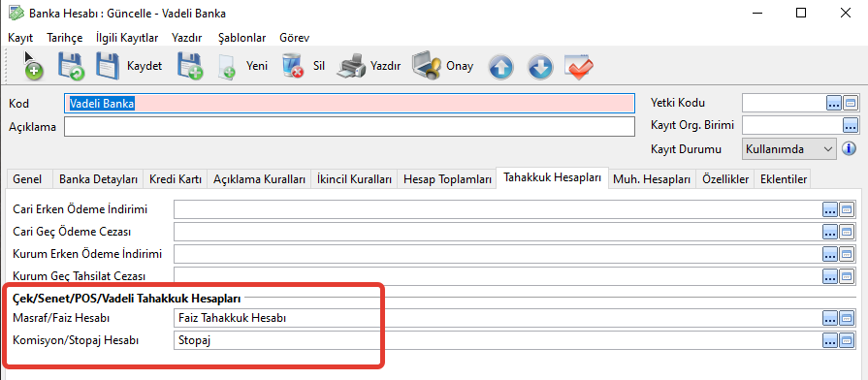Print the record with Yazdır
The image size is (868, 380).
click(x=369, y=66)
